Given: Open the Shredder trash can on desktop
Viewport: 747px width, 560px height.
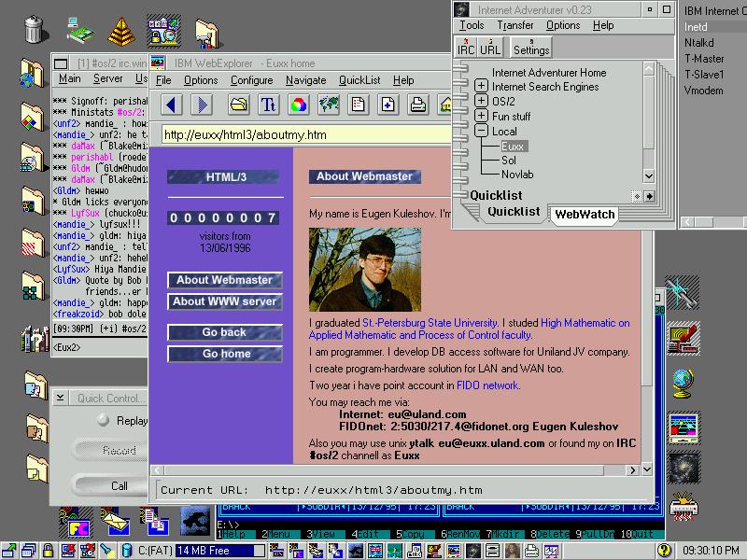Looking at the screenshot, I should coord(34,29).
